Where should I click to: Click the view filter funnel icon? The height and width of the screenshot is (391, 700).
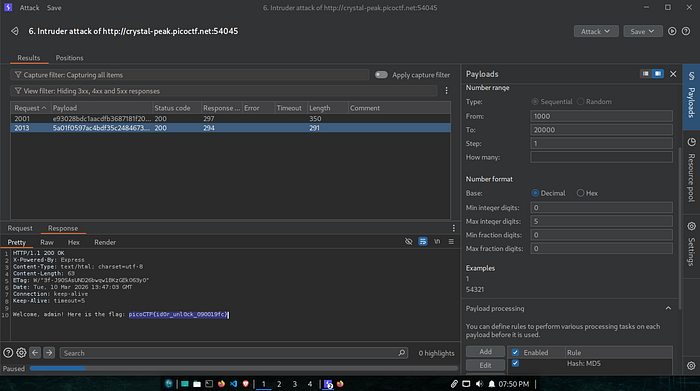pos(18,91)
